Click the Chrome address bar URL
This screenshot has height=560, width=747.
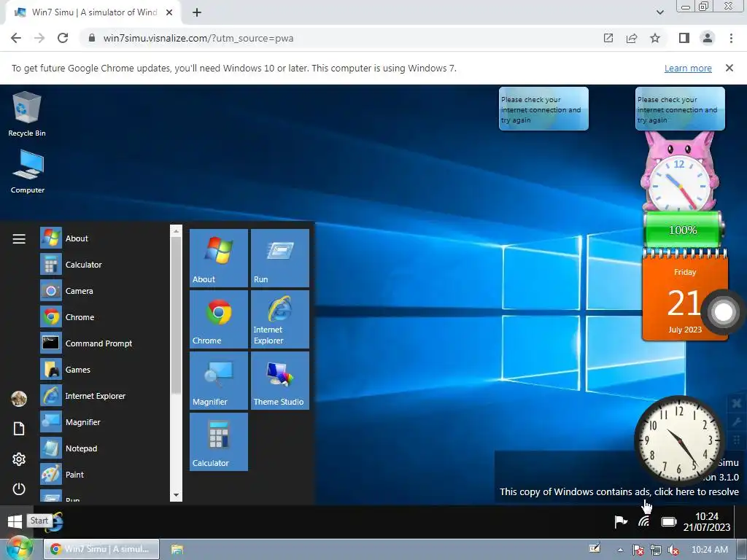tap(198, 38)
